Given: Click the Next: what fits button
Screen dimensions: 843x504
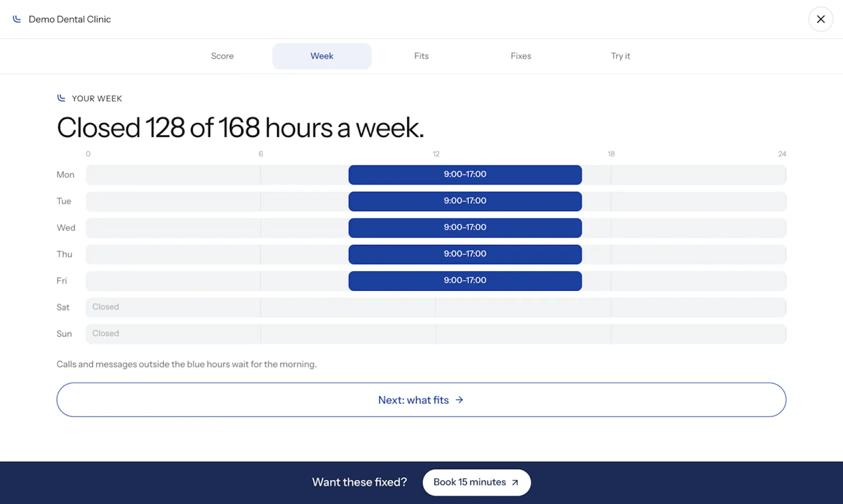Looking at the screenshot, I should [x=421, y=400].
